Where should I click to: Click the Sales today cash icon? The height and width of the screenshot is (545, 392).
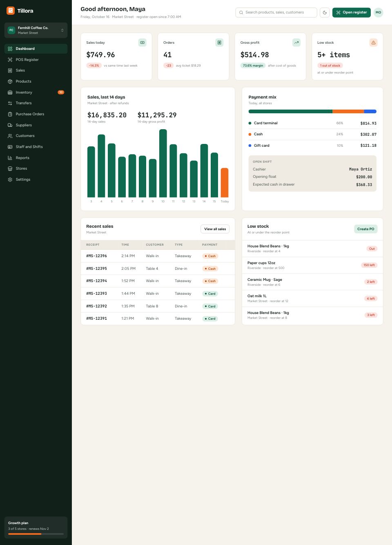click(x=143, y=43)
